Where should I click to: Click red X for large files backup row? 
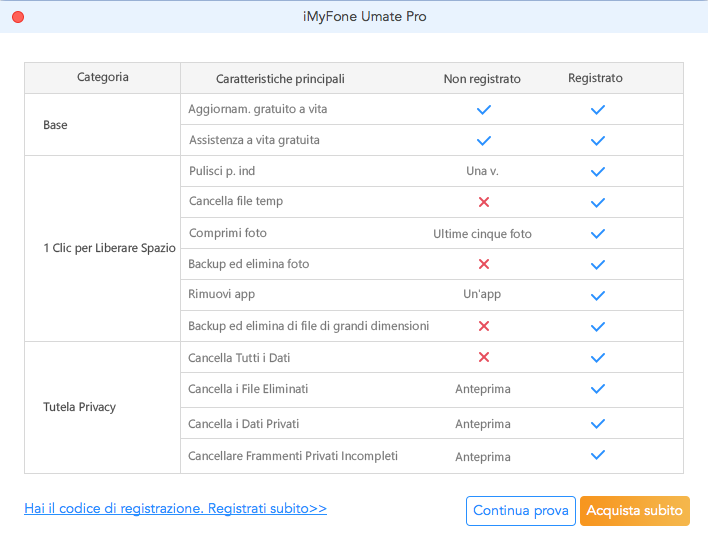(483, 326)
